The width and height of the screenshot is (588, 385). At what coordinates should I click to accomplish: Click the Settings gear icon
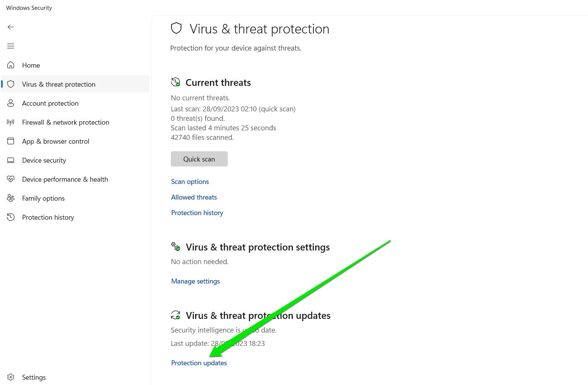[x=11, y=377]
